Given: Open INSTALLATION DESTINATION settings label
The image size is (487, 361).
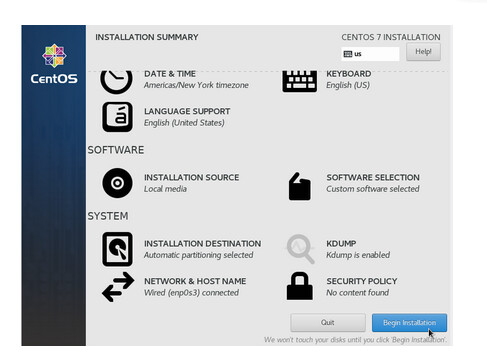Looking at the screenshot, I should click(x=202, y=243).
